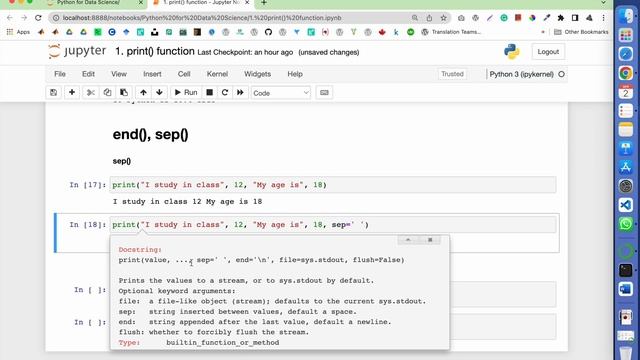This screenshot has width=640, height=360.
Task: Go back in browser history
Action: 10,18
